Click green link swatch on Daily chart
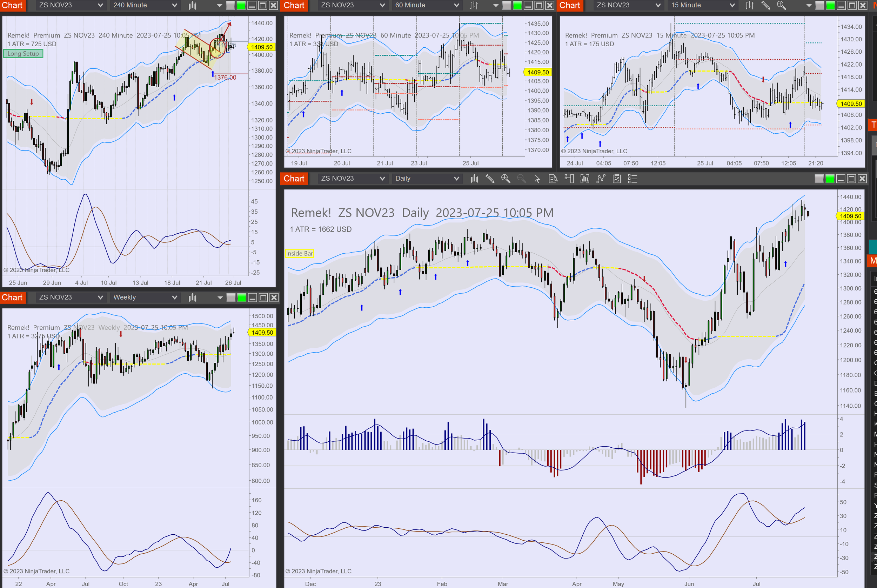Viewport: 877px width, 588px height. (x=830, y=179)
